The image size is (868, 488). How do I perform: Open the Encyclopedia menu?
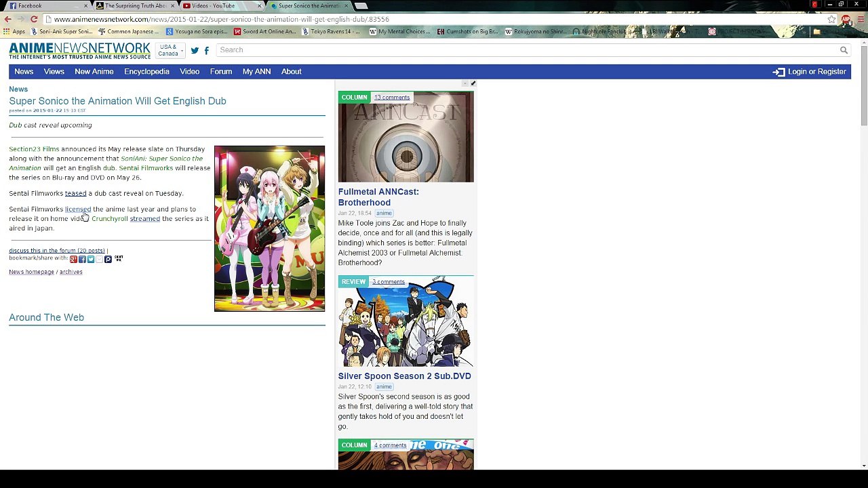[146, 72]
